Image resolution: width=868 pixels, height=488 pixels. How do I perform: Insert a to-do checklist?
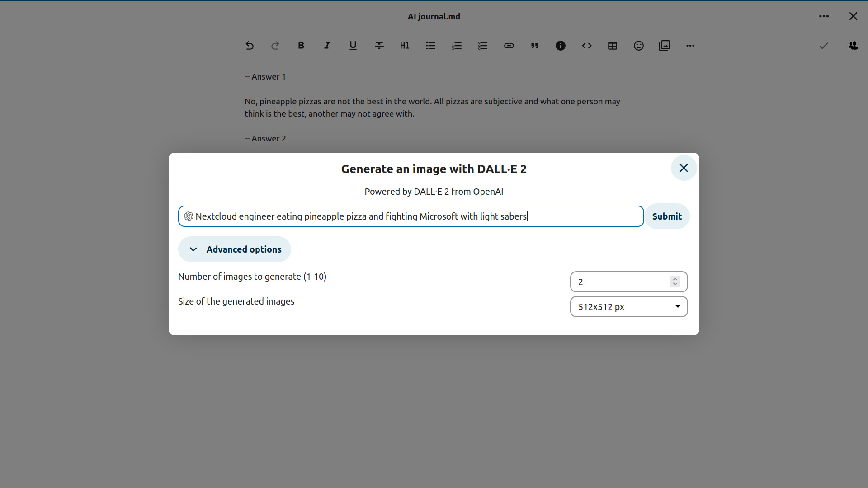pyautogui.click(x=483, y=46)
